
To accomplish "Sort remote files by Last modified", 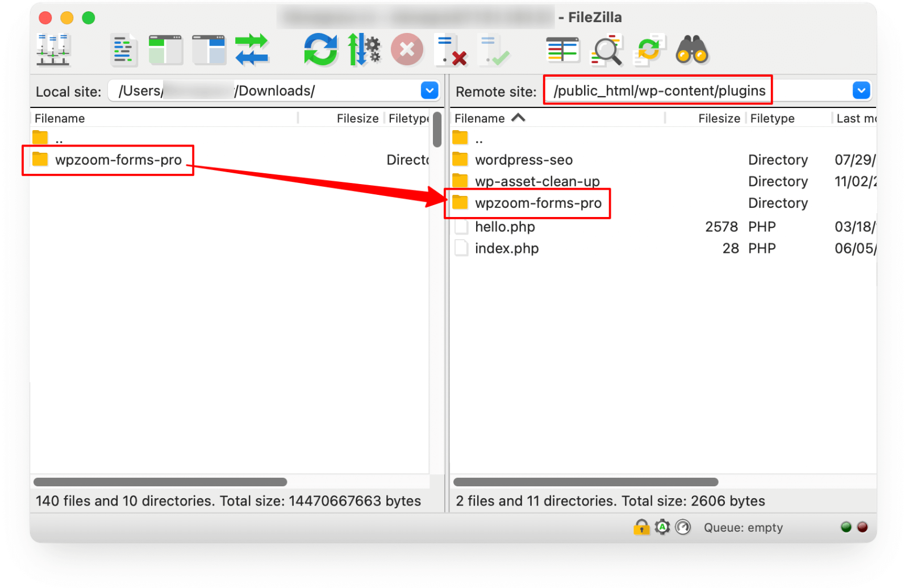I will [856, 118].
